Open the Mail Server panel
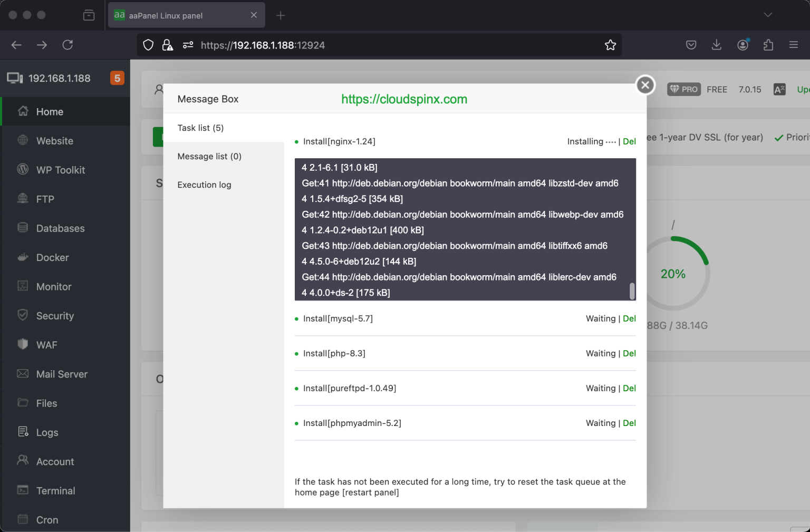Screen dimensions: 810x532 pyautogui.click(x=62, y=374)
